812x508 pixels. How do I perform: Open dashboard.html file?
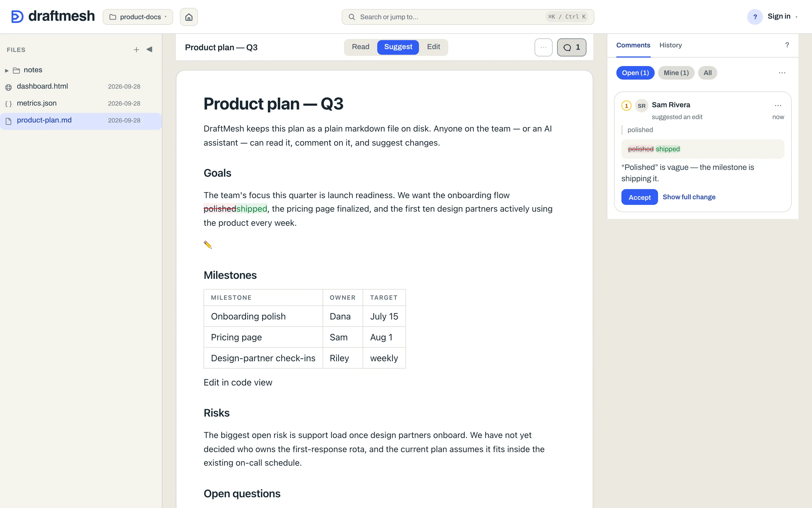pyautogui.click(x=81, y=87)
